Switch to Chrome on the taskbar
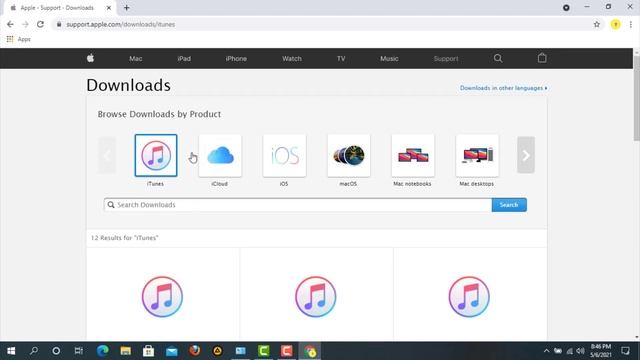Viewport: 640px width, 360px height. (x=310, y=351)
